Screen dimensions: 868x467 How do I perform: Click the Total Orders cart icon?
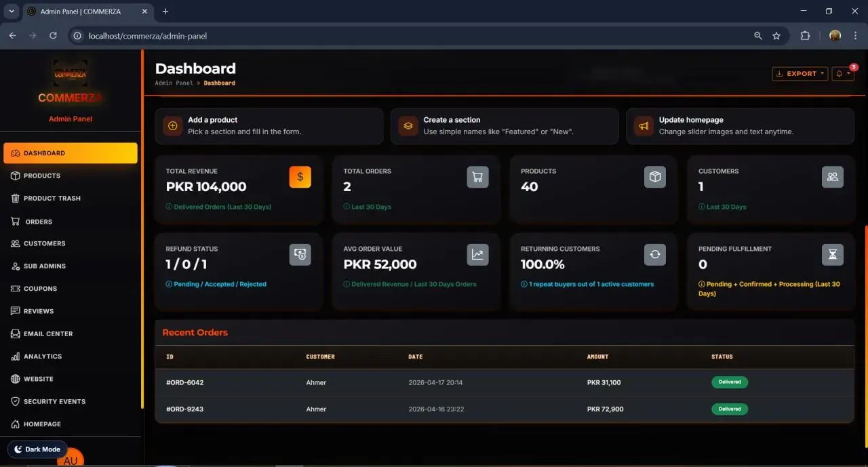(x=477, y=177)
